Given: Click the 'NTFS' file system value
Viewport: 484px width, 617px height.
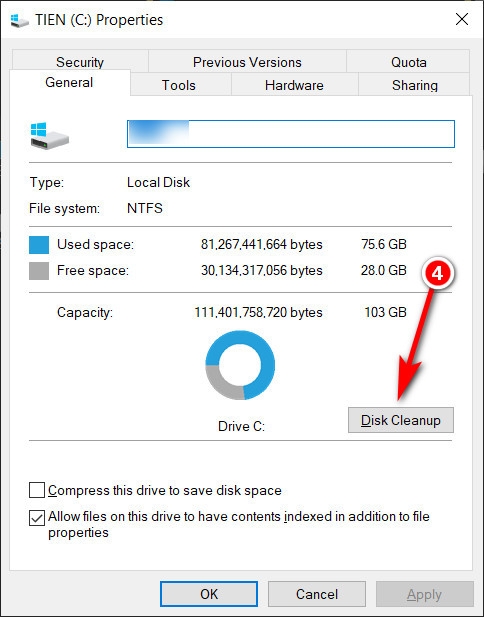Looking at the screenshot, I should tap(144, 208).
